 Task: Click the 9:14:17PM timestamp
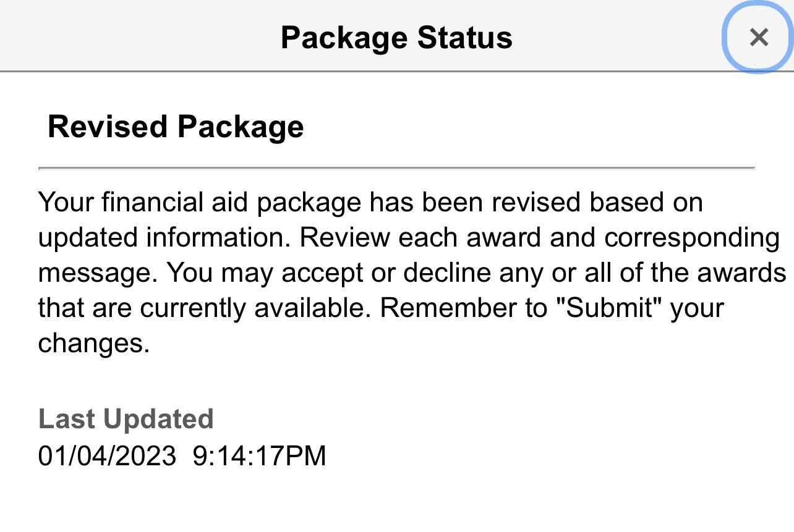tap(260, 455)
